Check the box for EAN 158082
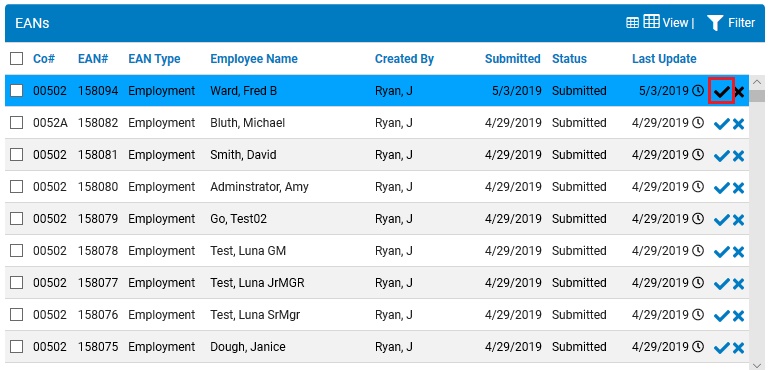Image resolution: width=770 pixels, height=370 pixels. [17, 122]
